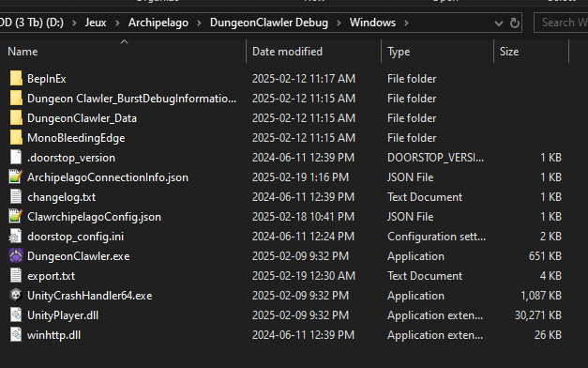Select the doorstop_config.ini gear icon

16,237
